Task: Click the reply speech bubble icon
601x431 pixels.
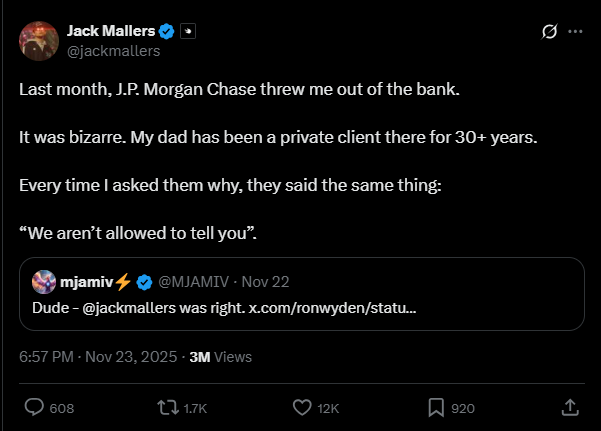Action: tap(34, 407)
